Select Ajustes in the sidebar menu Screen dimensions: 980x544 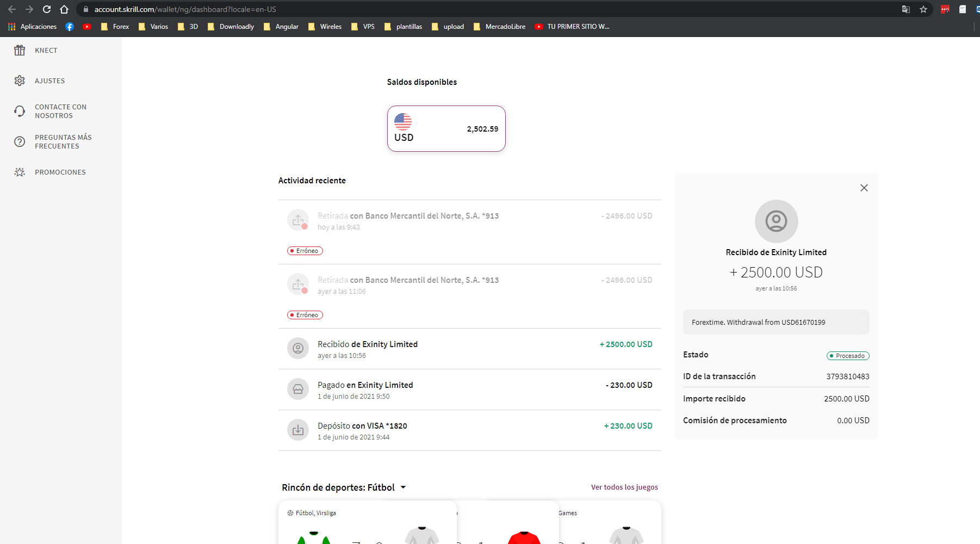tap(50, 81)
